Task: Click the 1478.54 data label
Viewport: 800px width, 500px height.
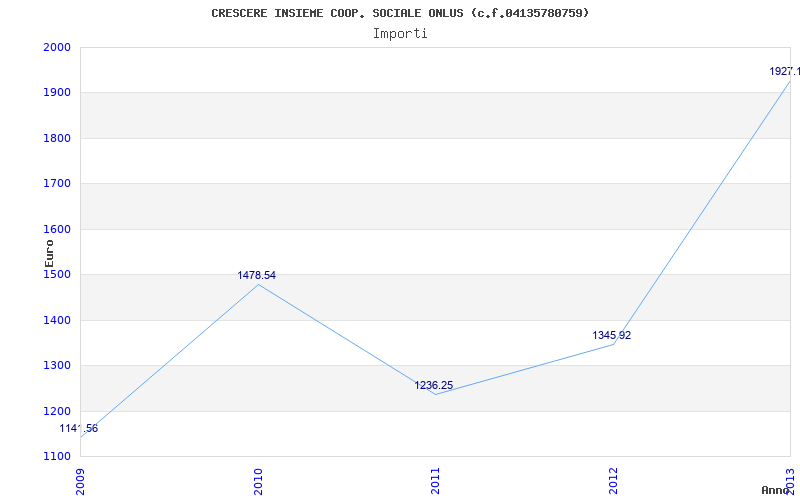Action: (257, 276)
